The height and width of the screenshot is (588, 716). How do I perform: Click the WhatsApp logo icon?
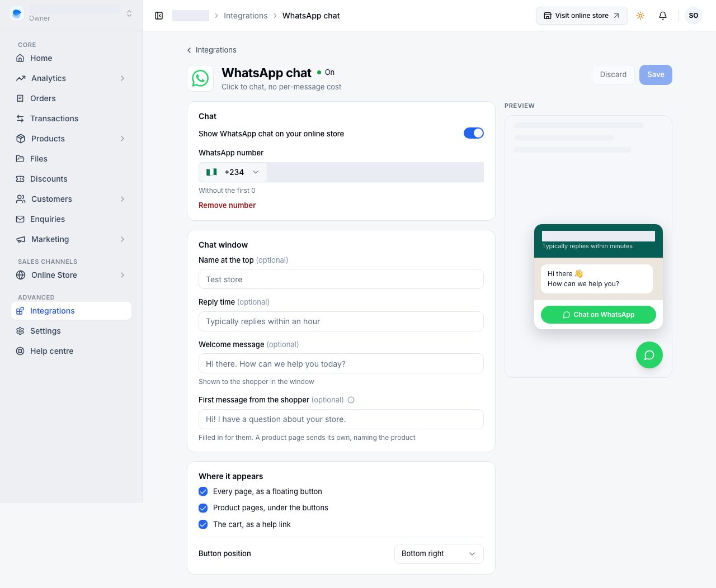[x=200, y=78]
